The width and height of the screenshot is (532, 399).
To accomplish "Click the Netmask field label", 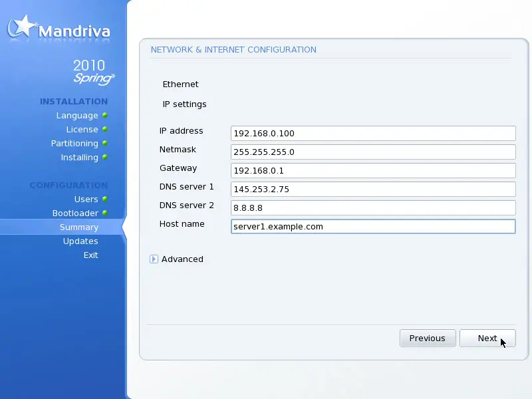I will [178, 149].
